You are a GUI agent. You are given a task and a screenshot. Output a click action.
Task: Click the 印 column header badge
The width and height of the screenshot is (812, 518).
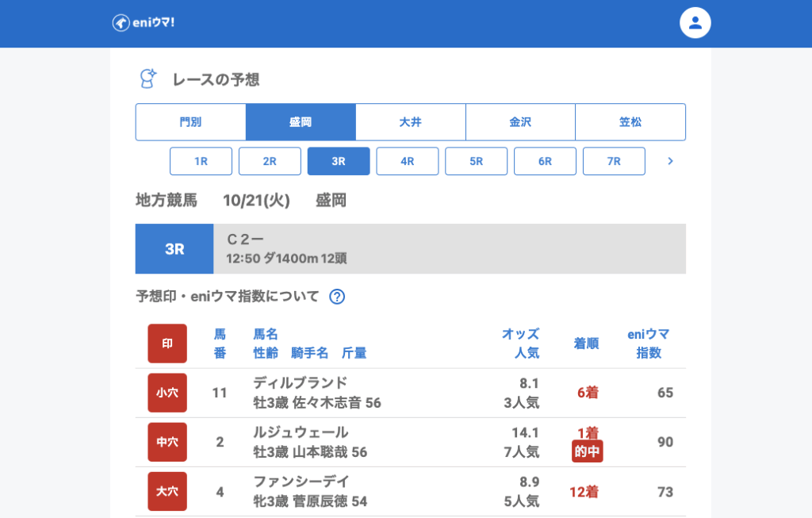click(x=167, y=343)
